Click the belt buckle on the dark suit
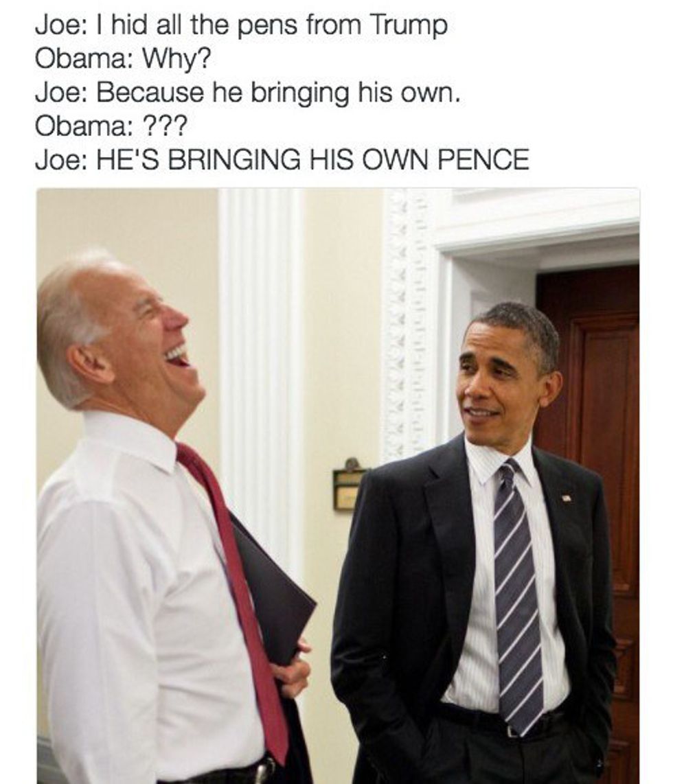 (x=513, y=730)
